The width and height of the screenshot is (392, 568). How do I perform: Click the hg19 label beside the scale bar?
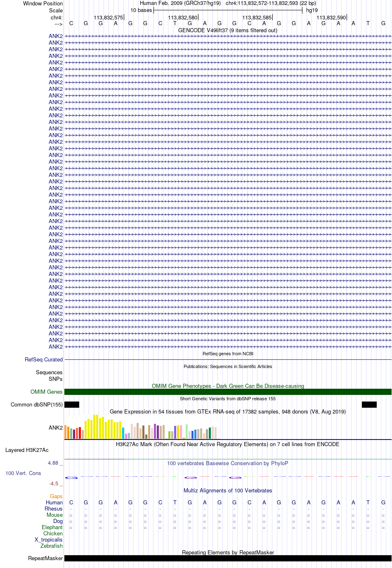coord(312,10)
